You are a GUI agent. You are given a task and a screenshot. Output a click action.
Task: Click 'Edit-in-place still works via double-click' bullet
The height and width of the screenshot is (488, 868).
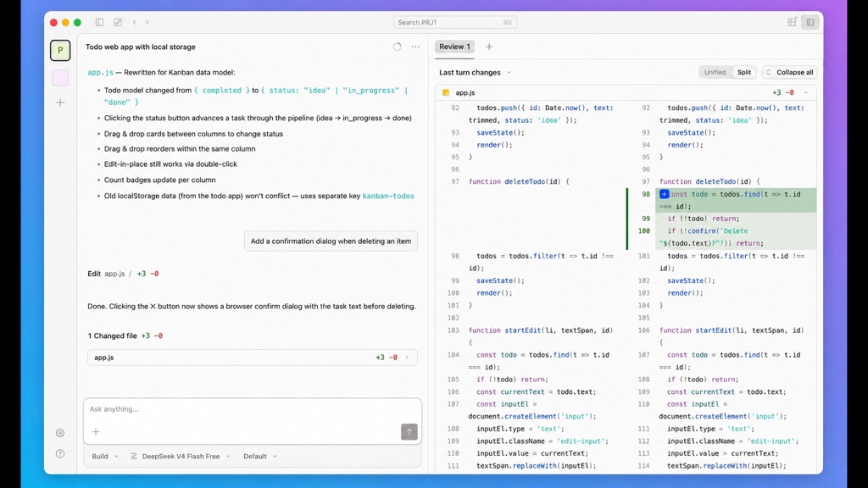pos(170,164)
